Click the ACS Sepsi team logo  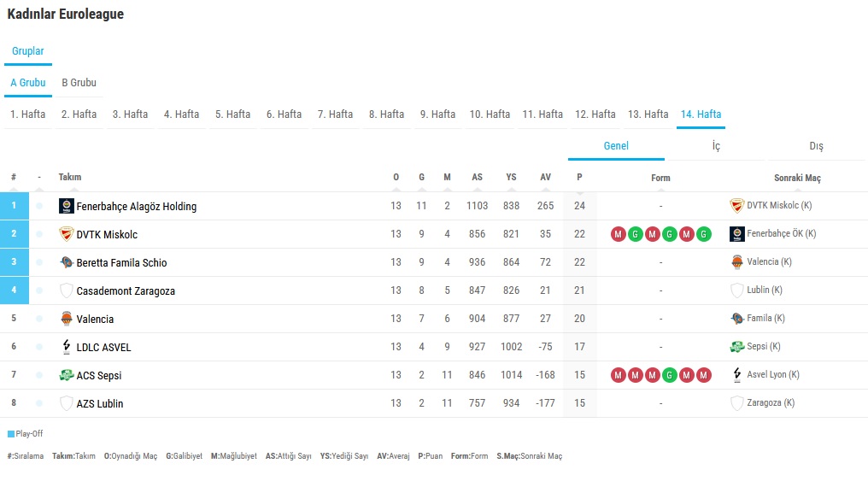67,375
